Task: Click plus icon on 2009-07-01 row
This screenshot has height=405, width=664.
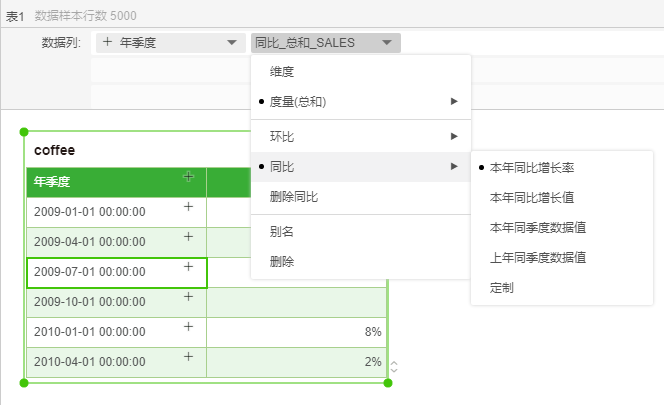Action: coord(187,267)
